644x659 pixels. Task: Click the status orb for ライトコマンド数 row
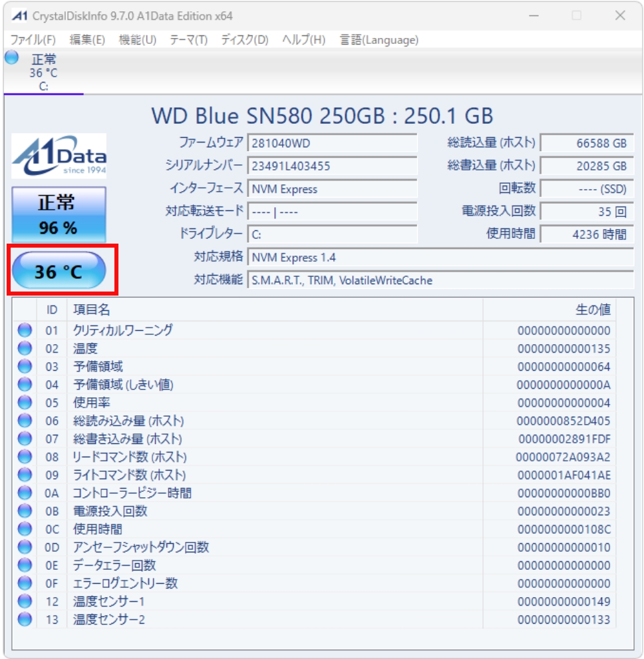pos(25,475)
